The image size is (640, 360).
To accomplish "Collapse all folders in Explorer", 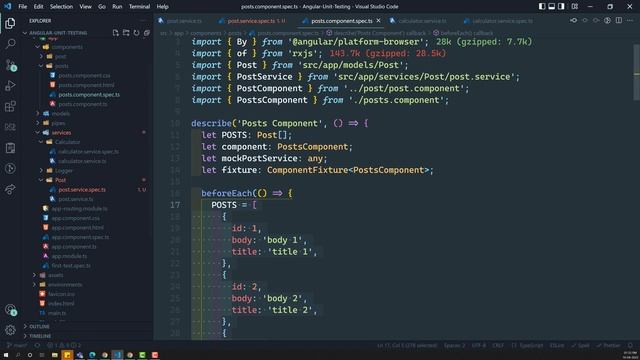I will coord(147,33).
